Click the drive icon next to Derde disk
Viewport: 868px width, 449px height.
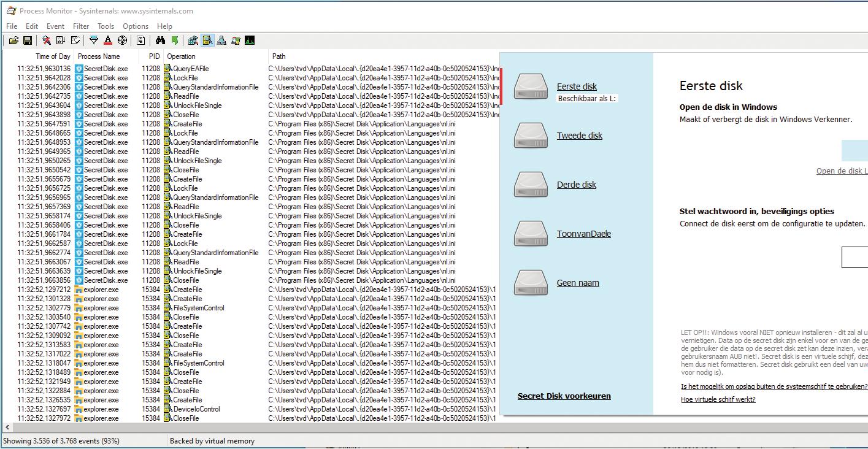(531, 185)
